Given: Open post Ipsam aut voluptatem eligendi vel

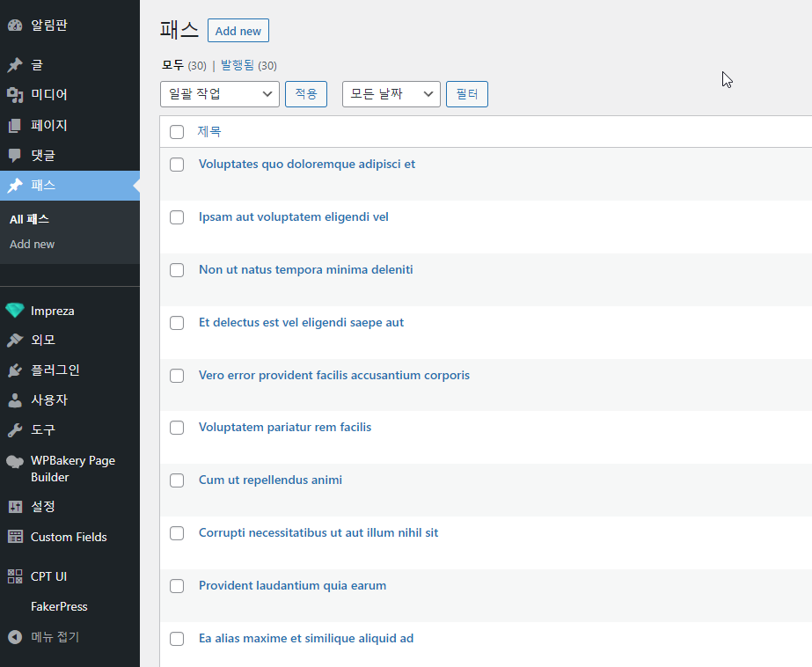Looking at the screenshot, I should pos(294,217).
